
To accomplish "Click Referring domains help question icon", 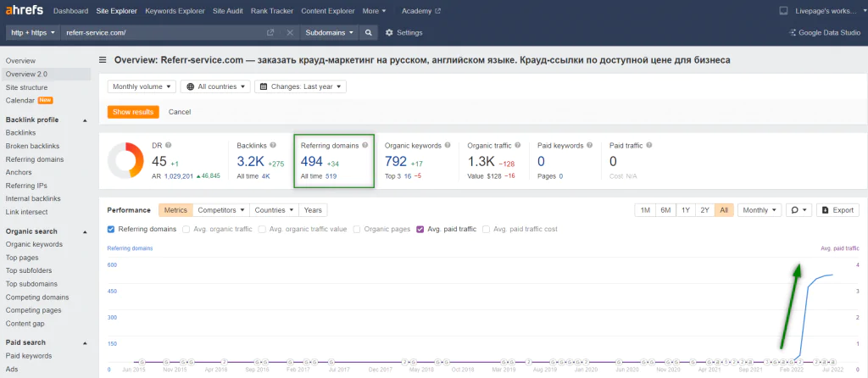I will click(x=364, y=146).
